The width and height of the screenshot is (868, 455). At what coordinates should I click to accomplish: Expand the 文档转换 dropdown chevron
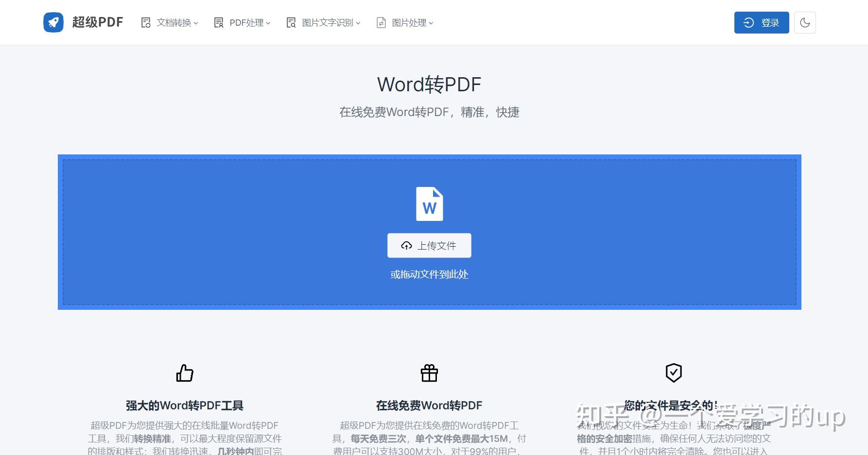[196, 23]
